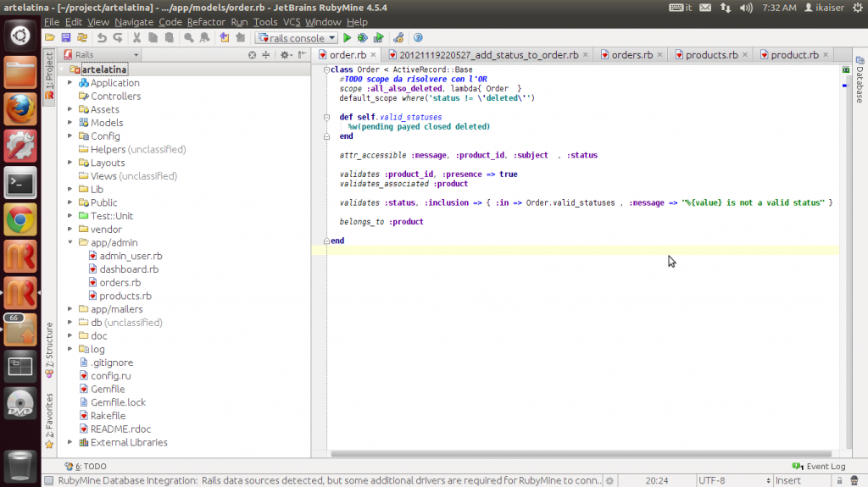The height and width of the screenshot is (487, 868).
Task: Open the rails console run configuration dropdown
Action: tap(297, 38)
